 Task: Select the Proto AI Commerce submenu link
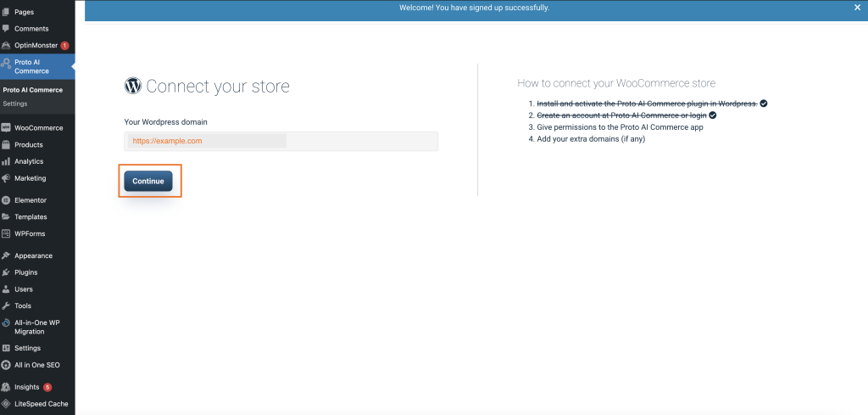click(33, 90)
